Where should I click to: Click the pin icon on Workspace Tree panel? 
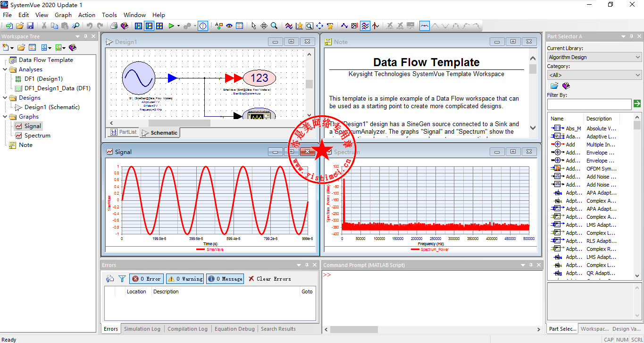85,36
